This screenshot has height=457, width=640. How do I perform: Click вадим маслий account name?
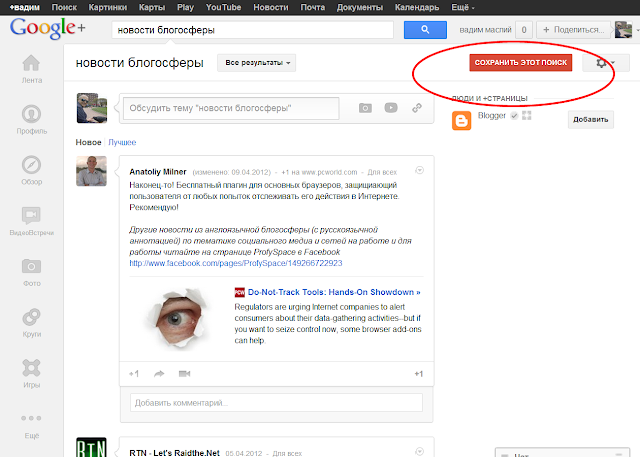[485, 30]
